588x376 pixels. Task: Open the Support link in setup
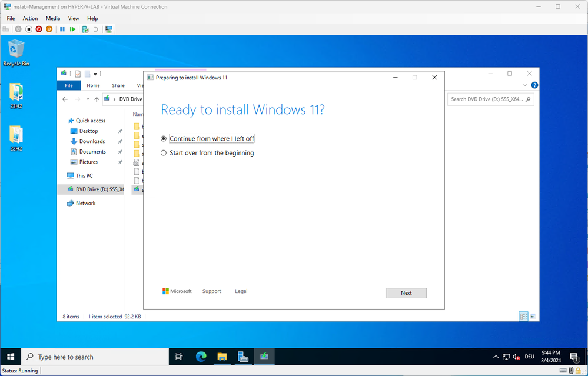[212, 291]
